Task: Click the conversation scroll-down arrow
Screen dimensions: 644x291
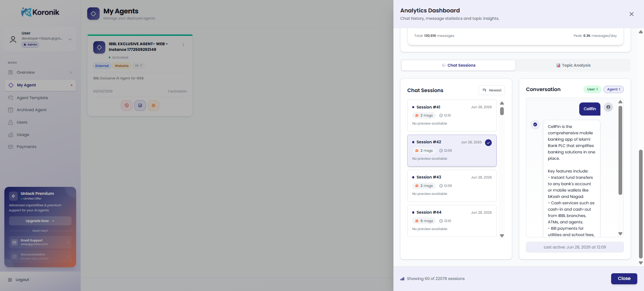Action: click(x=620, y=234)
